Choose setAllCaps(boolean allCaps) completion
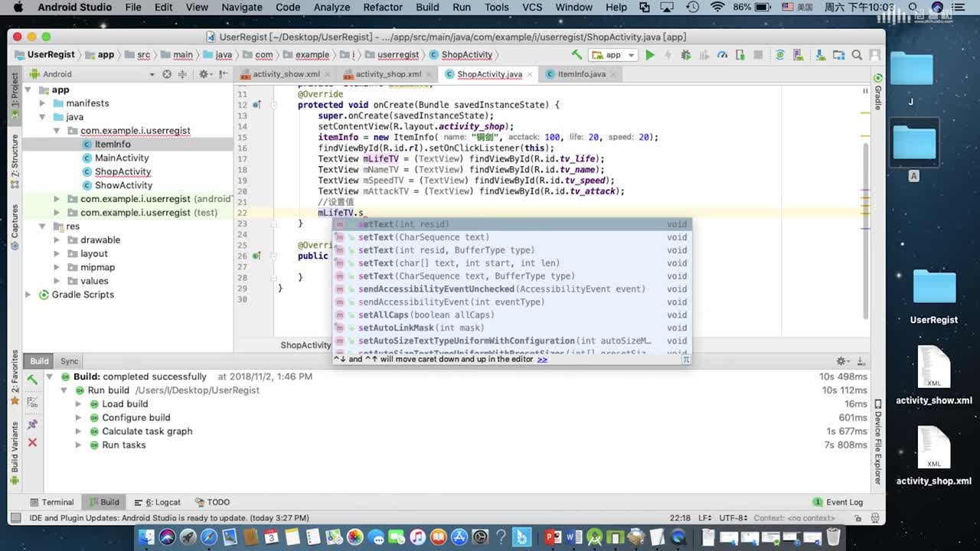 click(511, 315)
